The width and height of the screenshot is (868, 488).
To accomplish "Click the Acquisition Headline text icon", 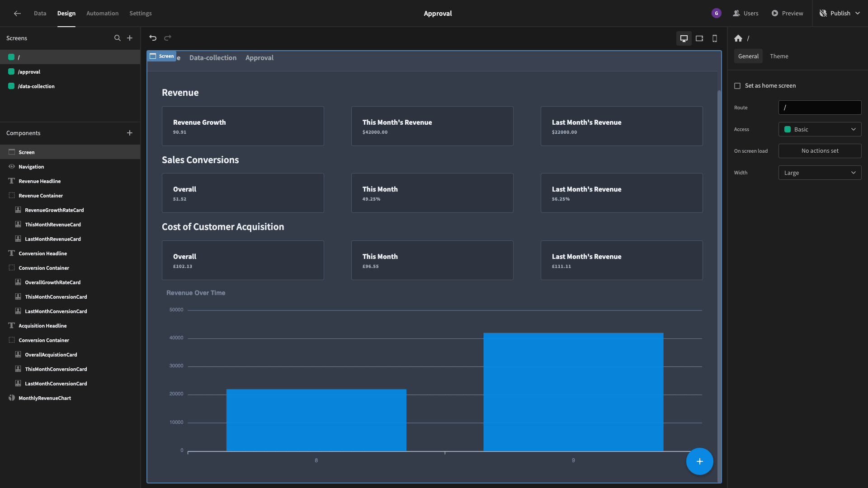I will [x=12, y=326].
